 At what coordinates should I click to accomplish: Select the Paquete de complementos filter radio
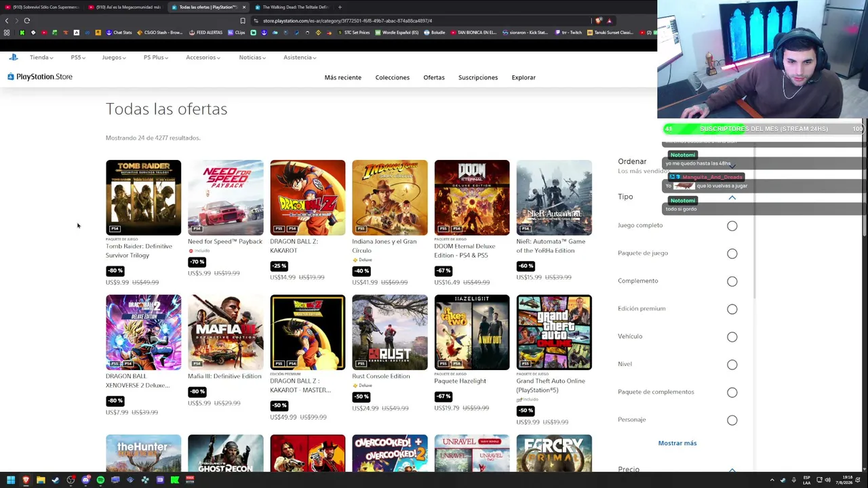coord(732,392)
